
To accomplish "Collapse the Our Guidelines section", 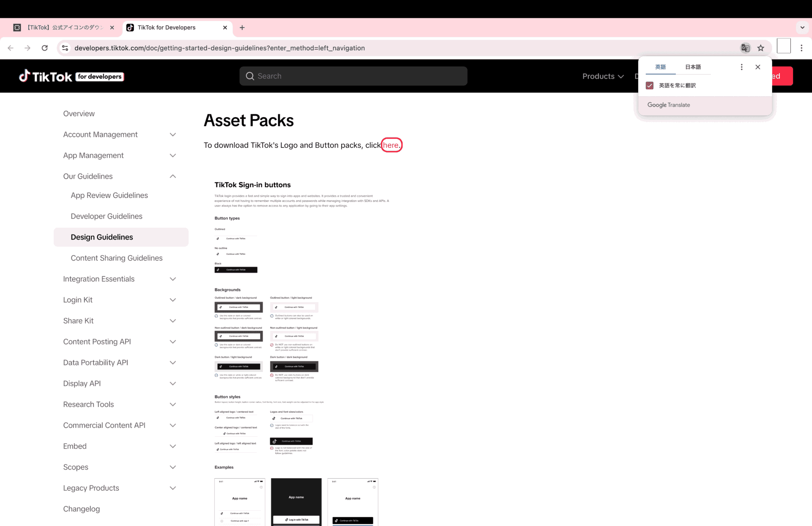I will (x=173, y=176).
